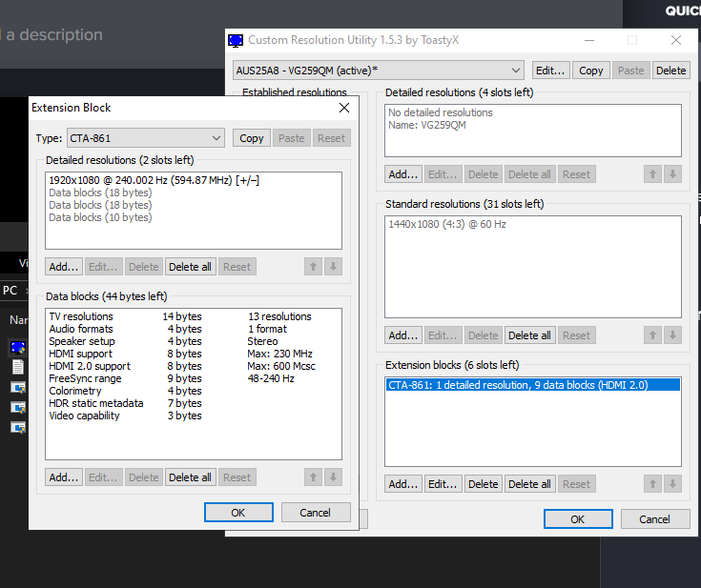Screen dimensions: 701x588
Task: Click Add under Extension Block detailed resolutions
Action: [64, 267]
